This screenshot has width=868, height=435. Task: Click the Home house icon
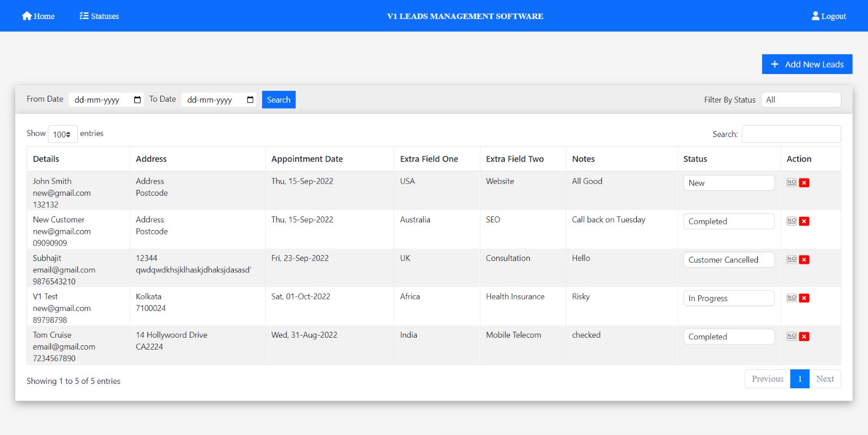click(x=27, y=16)
